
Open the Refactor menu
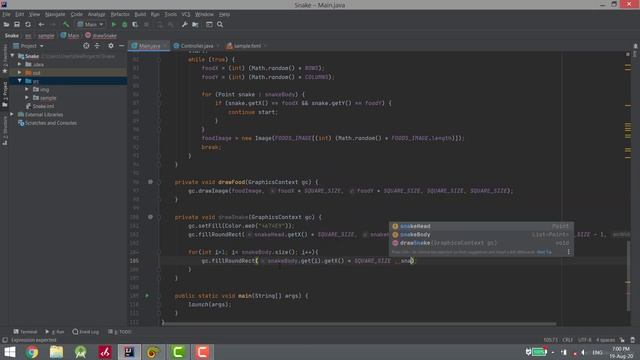coord(120,14)
